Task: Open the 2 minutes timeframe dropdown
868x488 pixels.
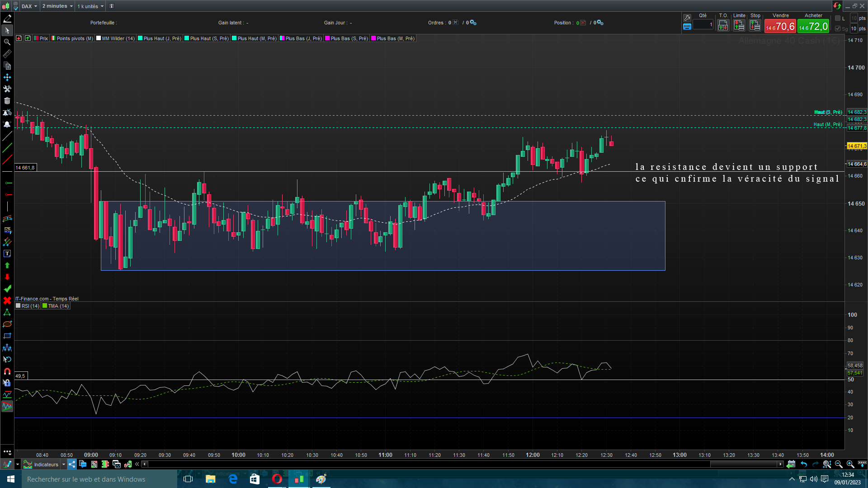Action: (57, 6)
